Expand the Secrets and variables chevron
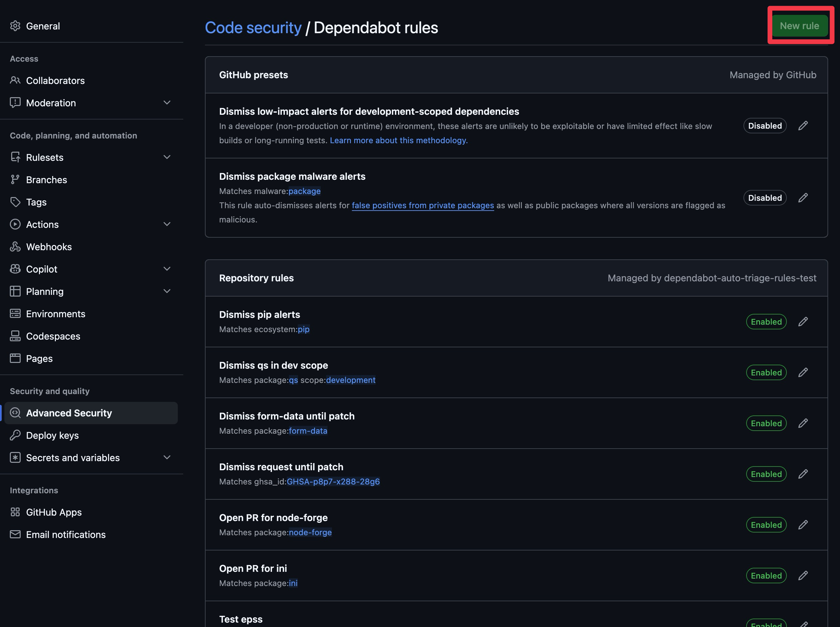This screenshot has width=840, height=627. pyautogui.click(x=167, y=458)
